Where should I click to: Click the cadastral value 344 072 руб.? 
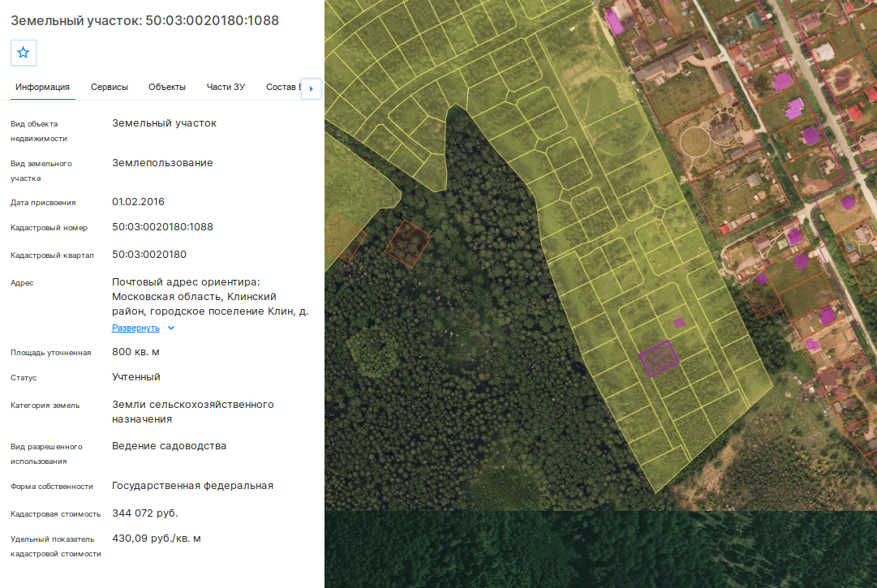(145, 513)
